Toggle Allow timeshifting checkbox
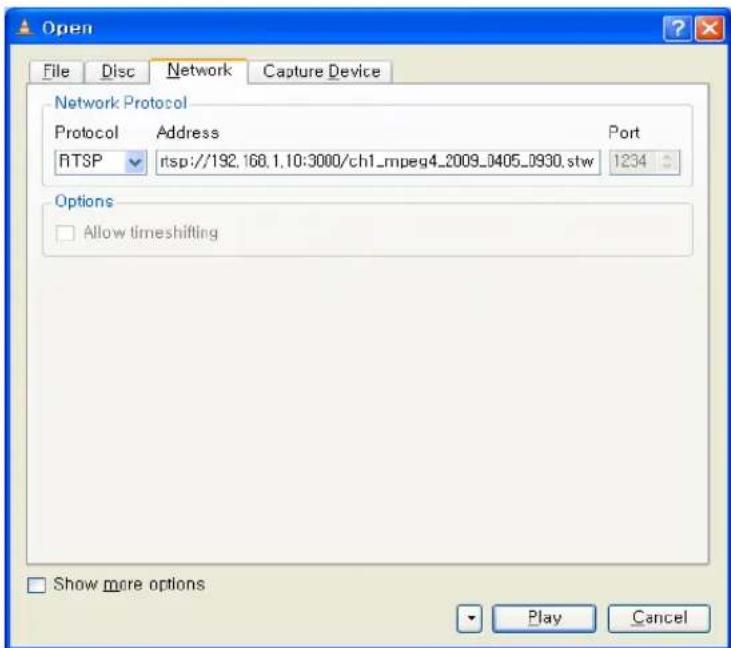The width and height of the screenshot is (731, 648). click(65, 233)
